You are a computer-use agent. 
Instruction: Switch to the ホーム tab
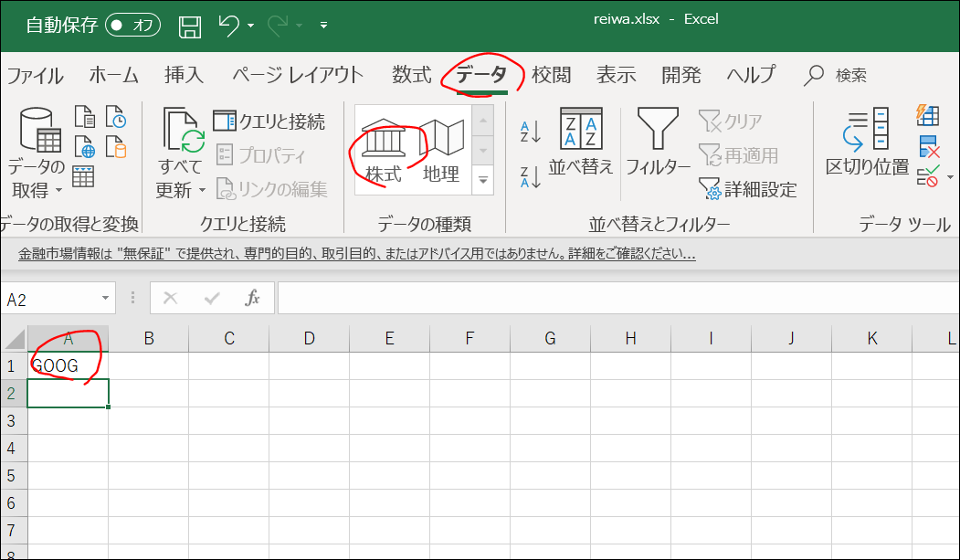tap(114, 76)
